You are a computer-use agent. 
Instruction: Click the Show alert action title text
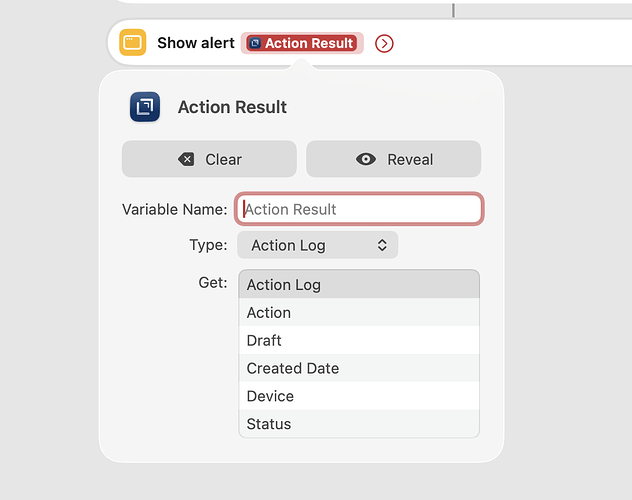coord(195,43)
